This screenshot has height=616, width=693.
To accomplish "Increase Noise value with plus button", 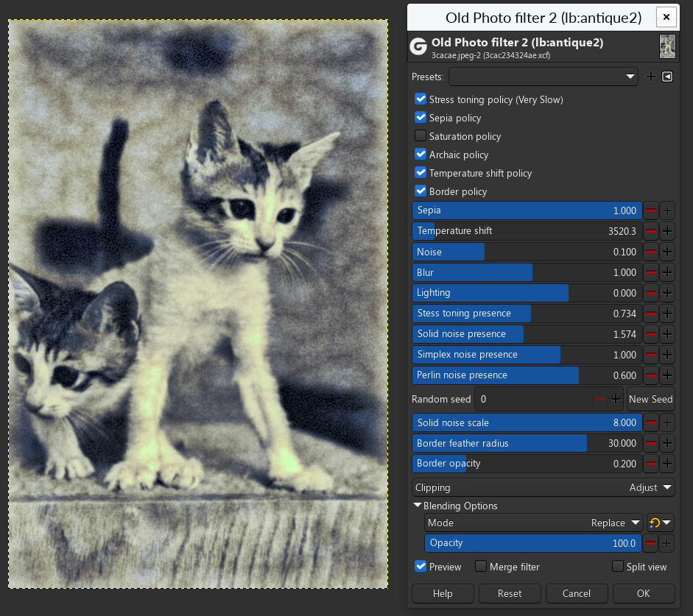I will point(667,252).
